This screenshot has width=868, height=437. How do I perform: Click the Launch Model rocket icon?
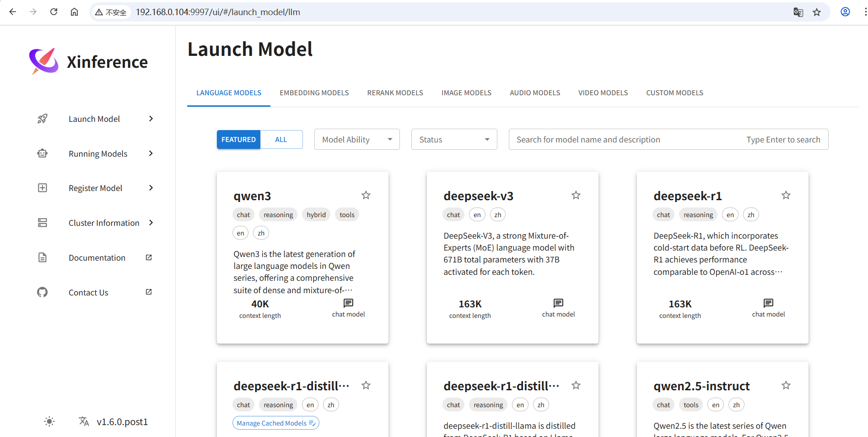coord(43,119)
